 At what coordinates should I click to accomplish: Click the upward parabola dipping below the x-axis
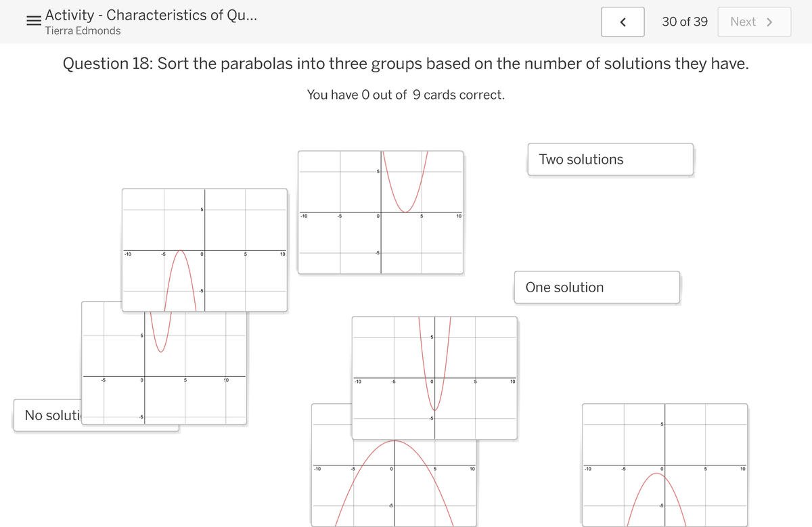434,379
